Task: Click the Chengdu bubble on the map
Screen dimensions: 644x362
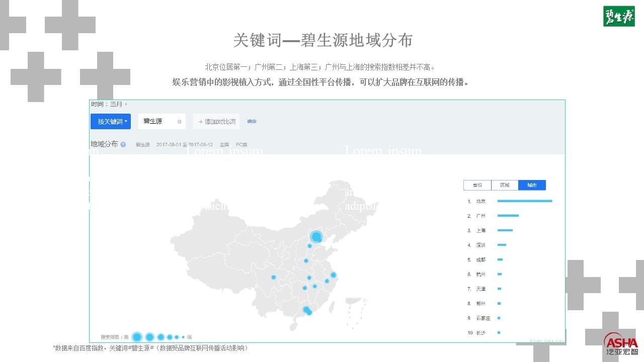Action: [x=274, y=277]
